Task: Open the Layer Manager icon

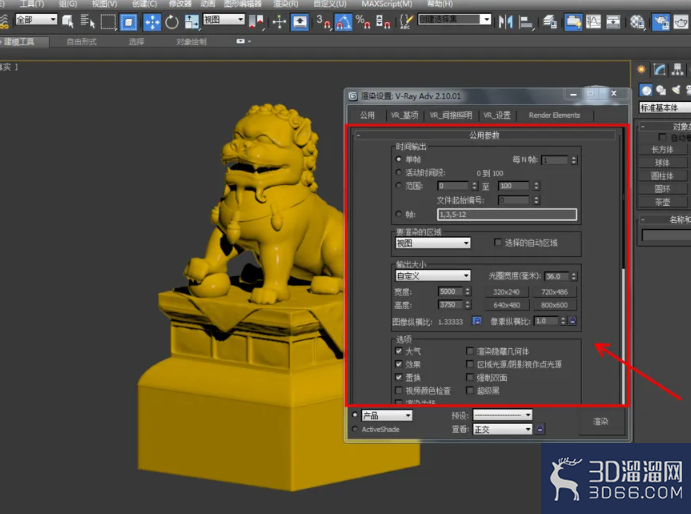Action: [x=550, y=21]
